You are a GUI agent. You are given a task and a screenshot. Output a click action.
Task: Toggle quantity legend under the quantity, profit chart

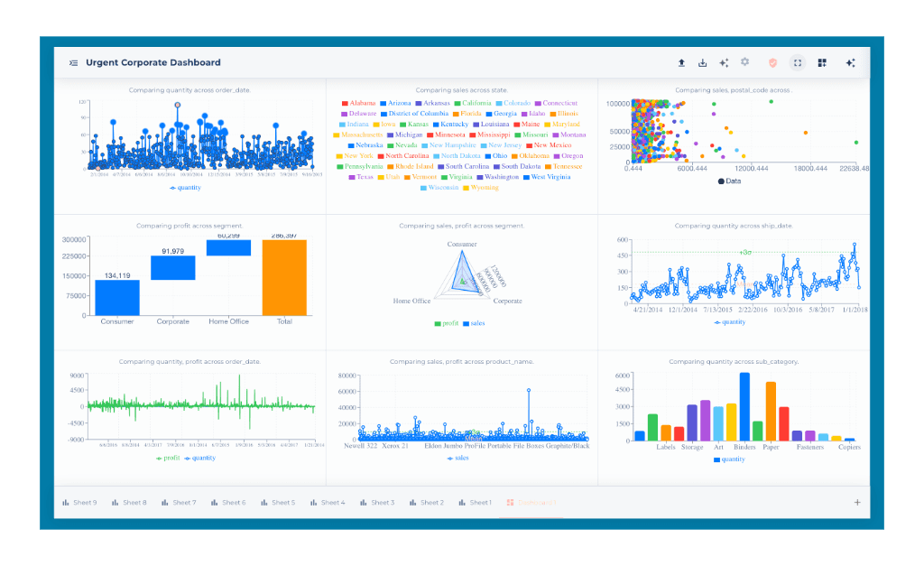199,458
